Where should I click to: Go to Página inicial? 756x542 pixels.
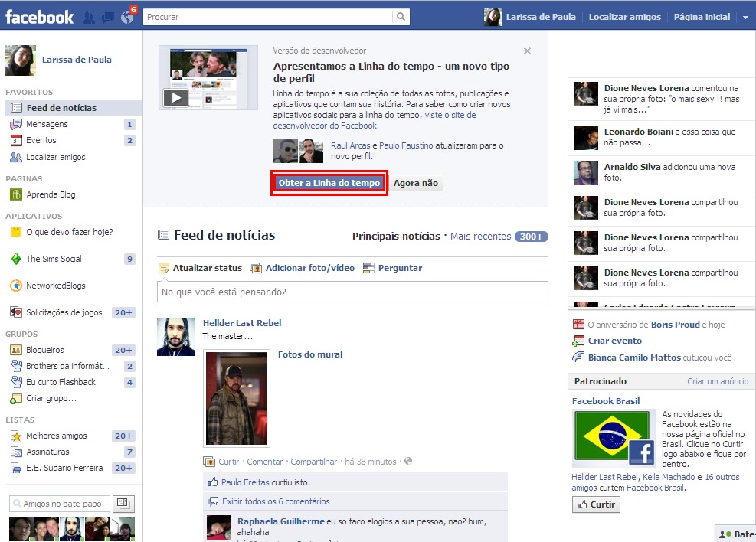[702, 17]
